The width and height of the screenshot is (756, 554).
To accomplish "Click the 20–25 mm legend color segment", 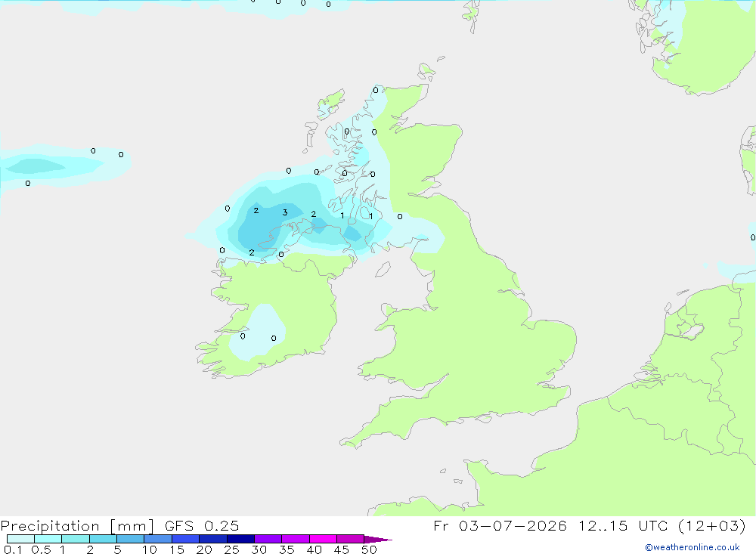I will click(213, 539).
